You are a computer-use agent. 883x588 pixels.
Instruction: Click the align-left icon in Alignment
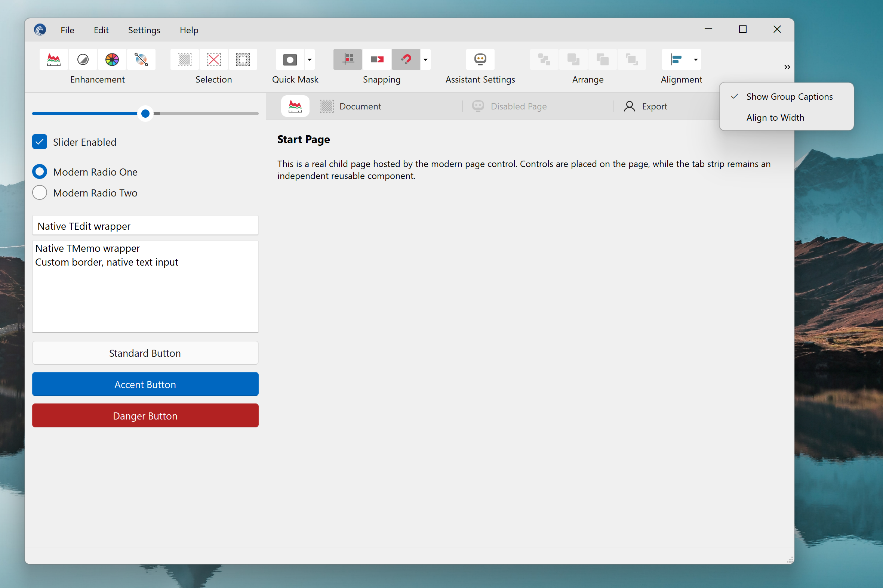tap(676, 59)
